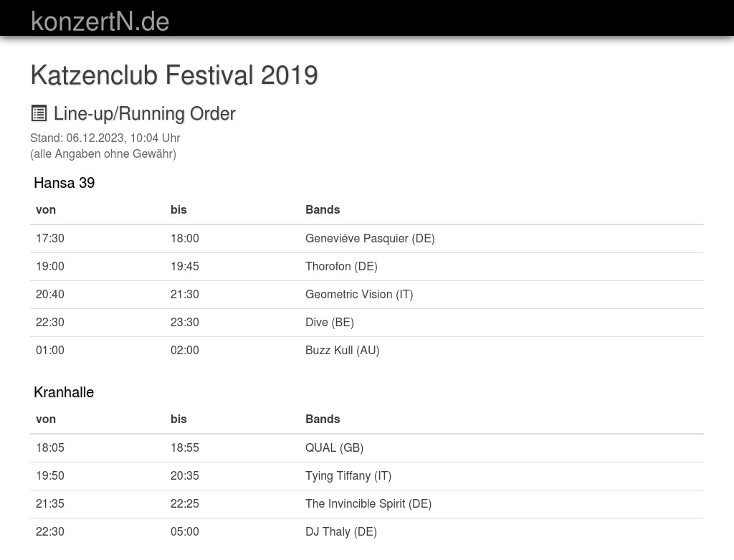Select Dive (BE) band entry

point(330,322)
